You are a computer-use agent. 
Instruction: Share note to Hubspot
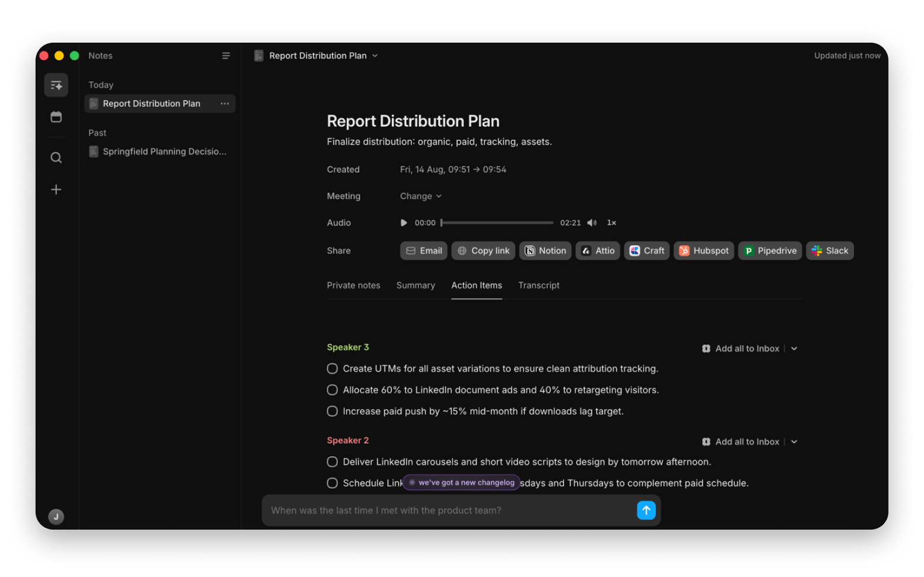pyautogui.click(x=704, y=251)
